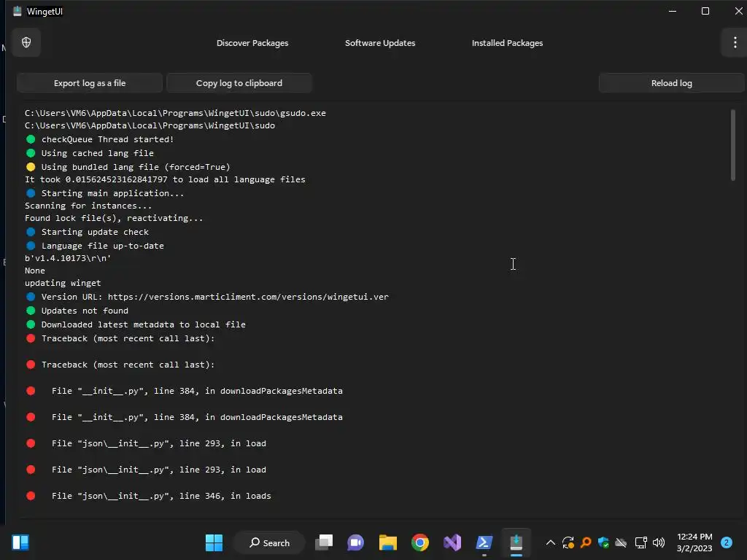This screenshot has height=560, width=747.
Task: Click 'Scanning for instances...' log line
Action: pos(88,205)
